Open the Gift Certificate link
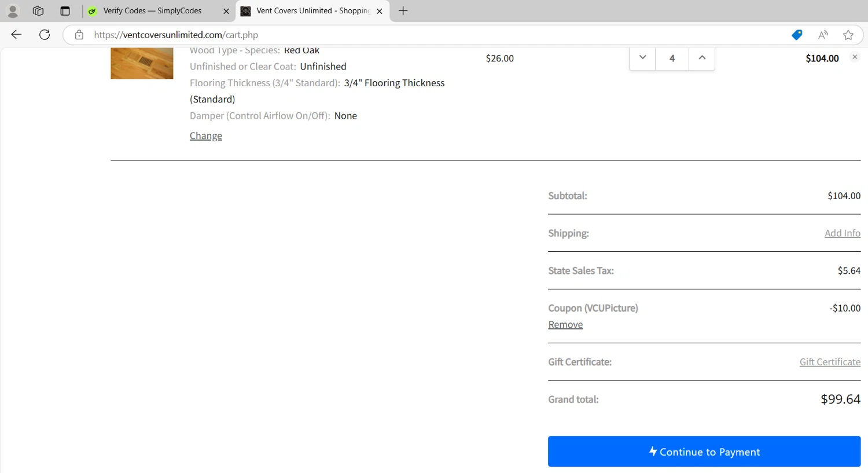This screenshot has height=473, width=868. pos(830,362)
